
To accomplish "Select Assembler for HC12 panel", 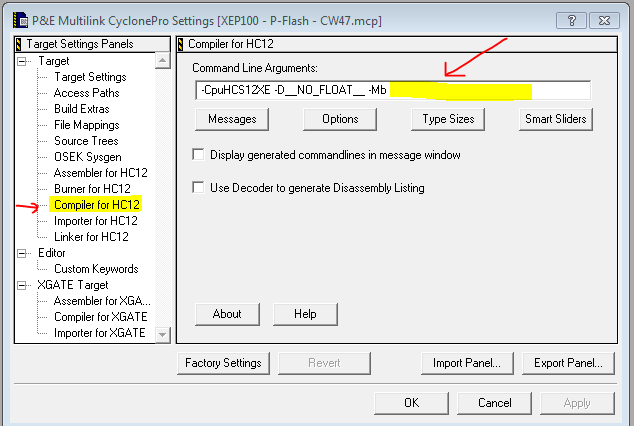I will tap(101, 173).
